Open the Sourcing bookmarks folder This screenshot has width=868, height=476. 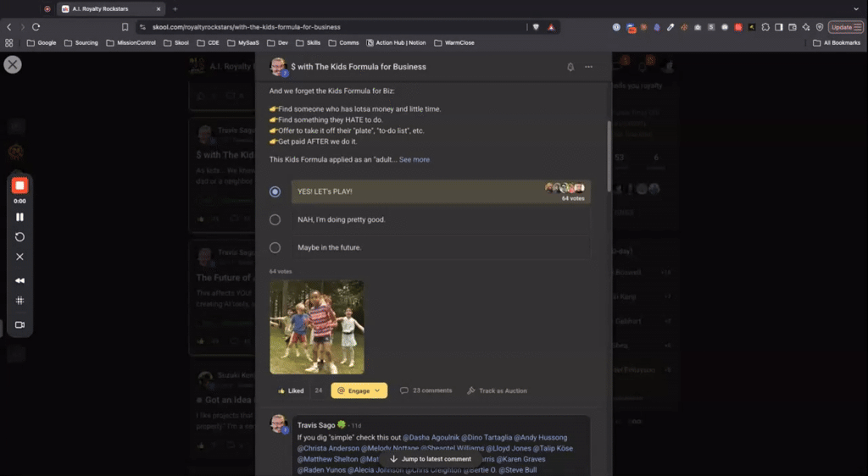(81, 43)
